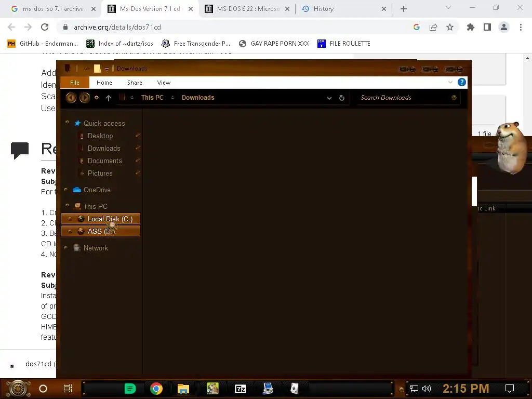
Task: Expand the OneDrive tree node
Action: pyautogui.click(x=66, y=189)
